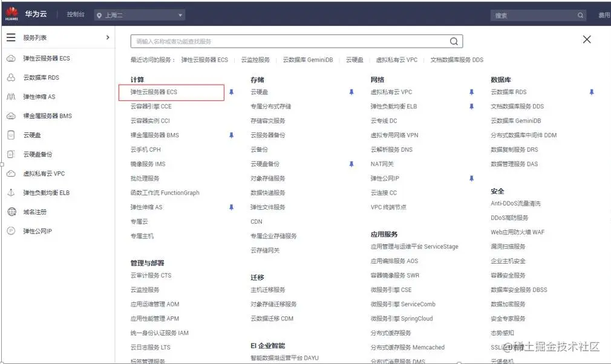
Task: Open 函数工作流 FunctionGraph service
Action: [165, 193]
